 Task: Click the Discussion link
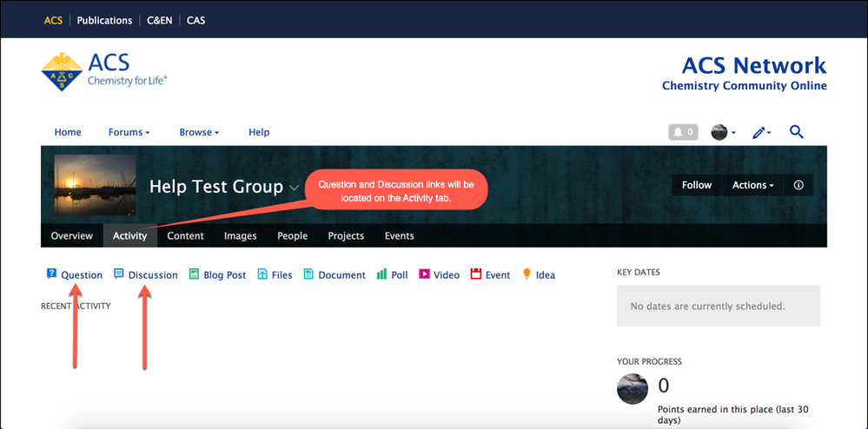pyautogui.click(x=152, y=275)
